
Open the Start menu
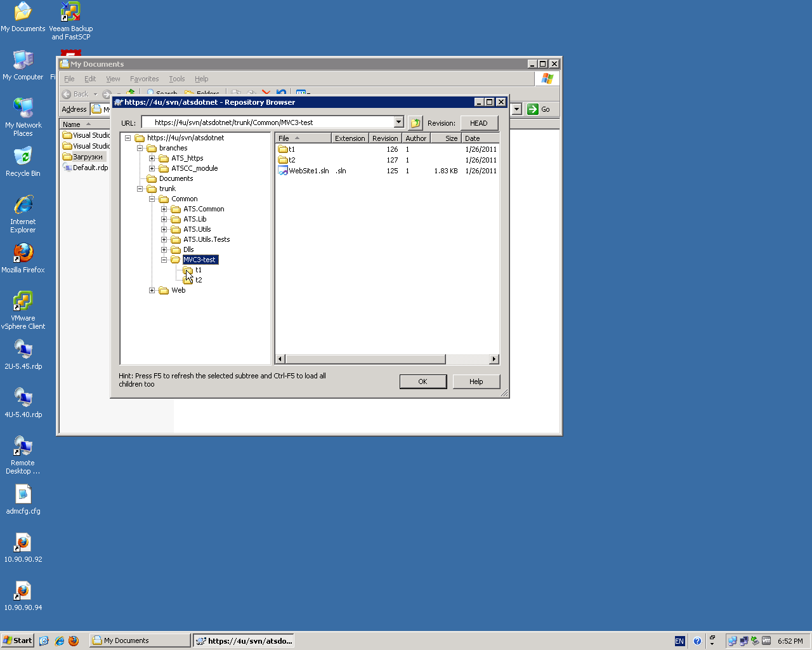[x=17, y=640]
